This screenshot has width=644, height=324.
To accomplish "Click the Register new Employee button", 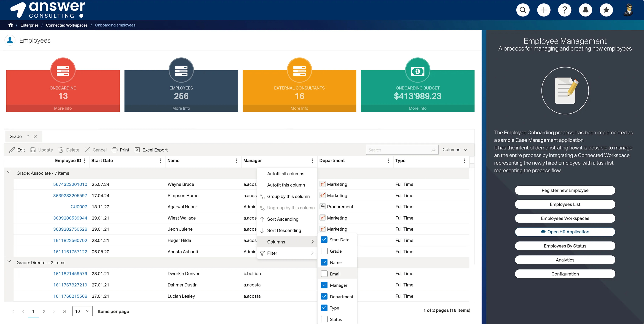I will coord(565,190).
